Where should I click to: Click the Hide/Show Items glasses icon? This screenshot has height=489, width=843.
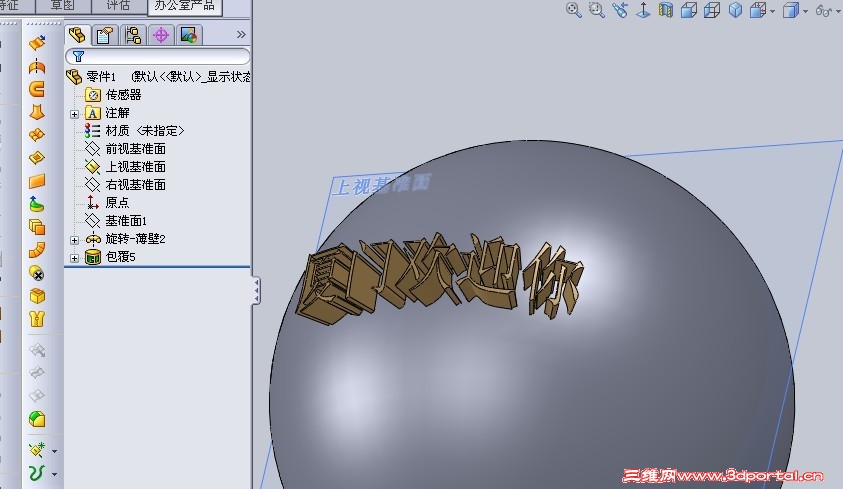(x=823, y=10)
